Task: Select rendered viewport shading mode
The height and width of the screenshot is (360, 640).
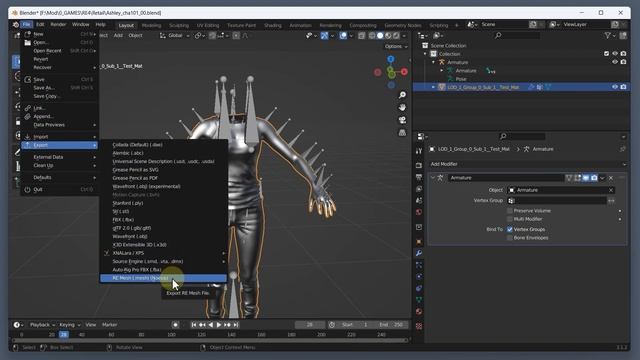Action: [396, 36]
